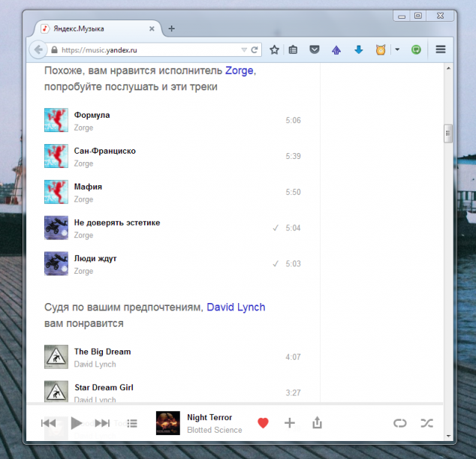The width and height of the screenshot is (476, 459).
Task: Click the cover for Star Dream Girl
Action: 56,391
